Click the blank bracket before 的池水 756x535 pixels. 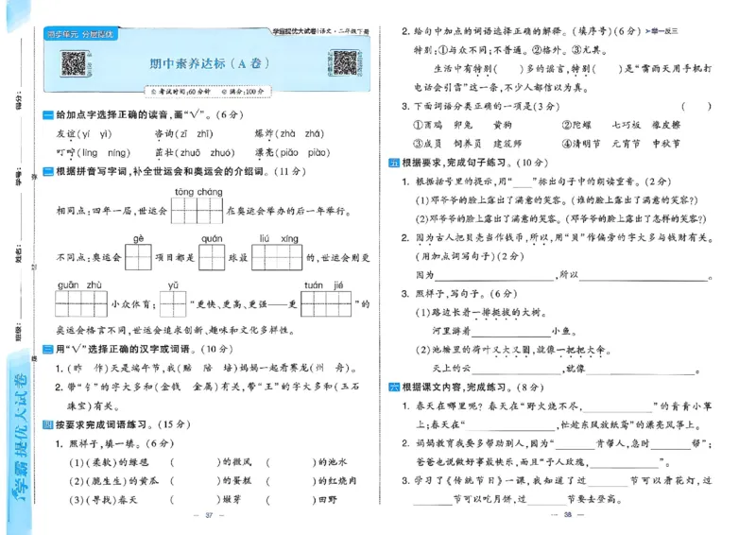[291, 462]
